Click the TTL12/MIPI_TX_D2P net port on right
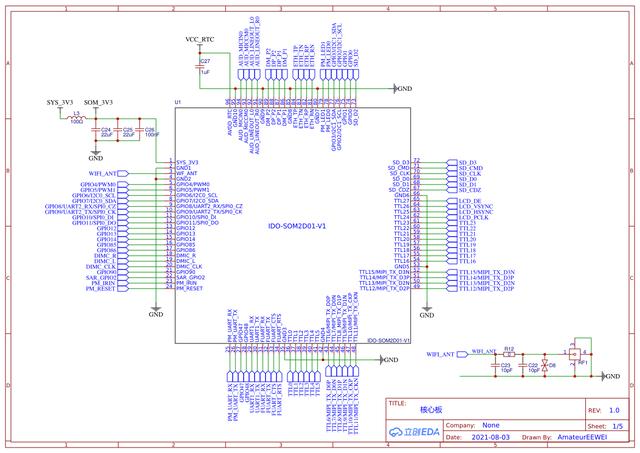Viewport: 640px width, 453px height. 481,289
